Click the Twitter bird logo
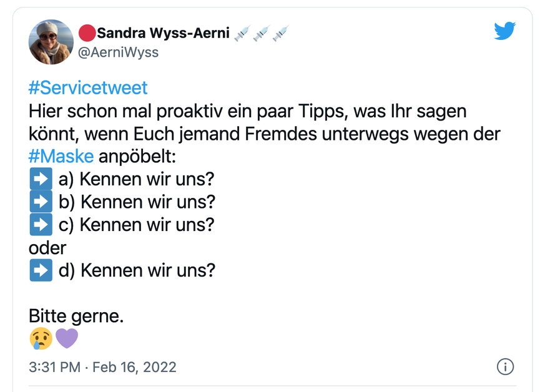 click(504, 31)
